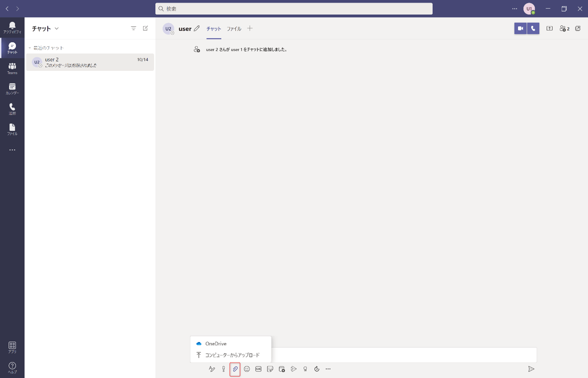This screenshot has width=588, height=378.
Task: Open the Files section in sidebar
Action: (12, 129)
